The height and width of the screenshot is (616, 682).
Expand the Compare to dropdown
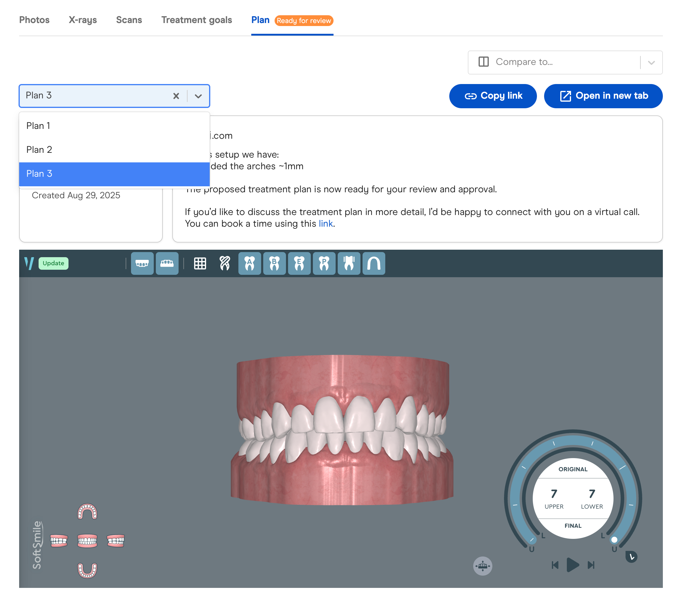coord(651,62)
